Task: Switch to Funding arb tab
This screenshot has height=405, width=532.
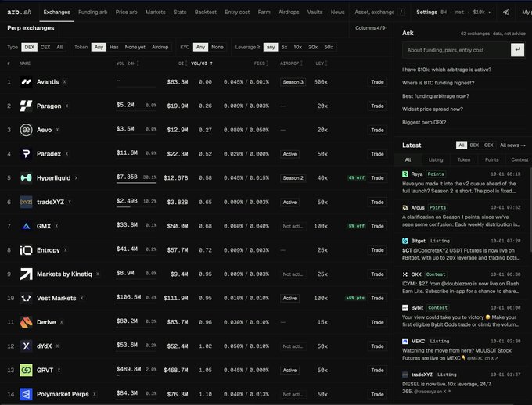Action: pyautogui.click(x=92, y=13)
